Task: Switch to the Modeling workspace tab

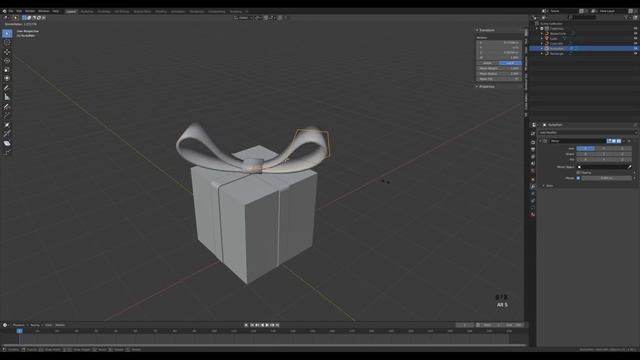Action: [87, 11]
